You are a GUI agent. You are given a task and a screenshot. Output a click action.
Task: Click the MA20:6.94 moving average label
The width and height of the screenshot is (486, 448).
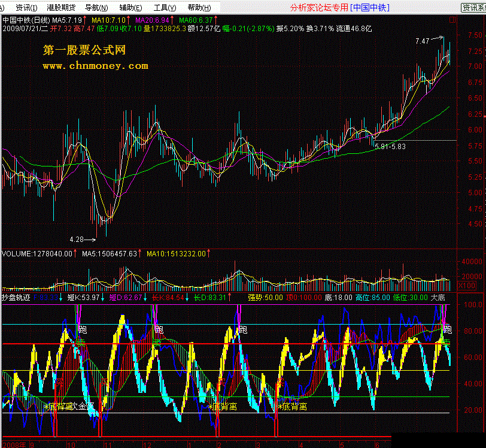152,20
